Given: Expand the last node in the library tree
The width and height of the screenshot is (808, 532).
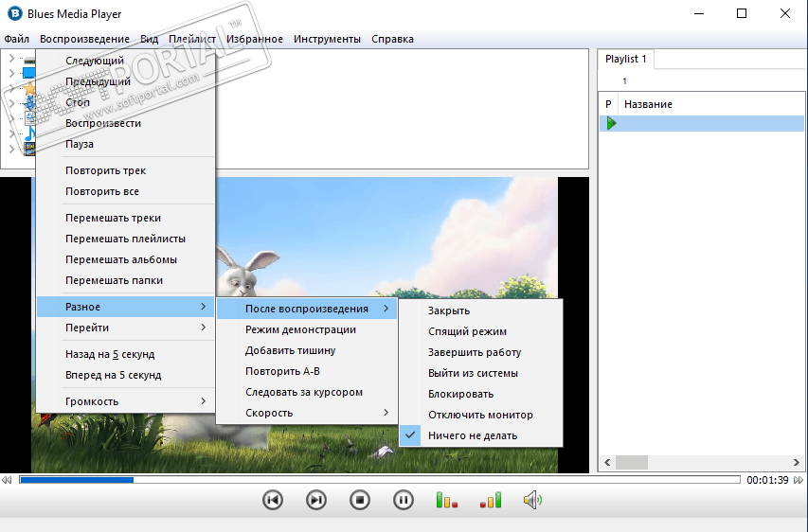Looking at the screenshot, I should pyautogui.click(x=12, y=150).
